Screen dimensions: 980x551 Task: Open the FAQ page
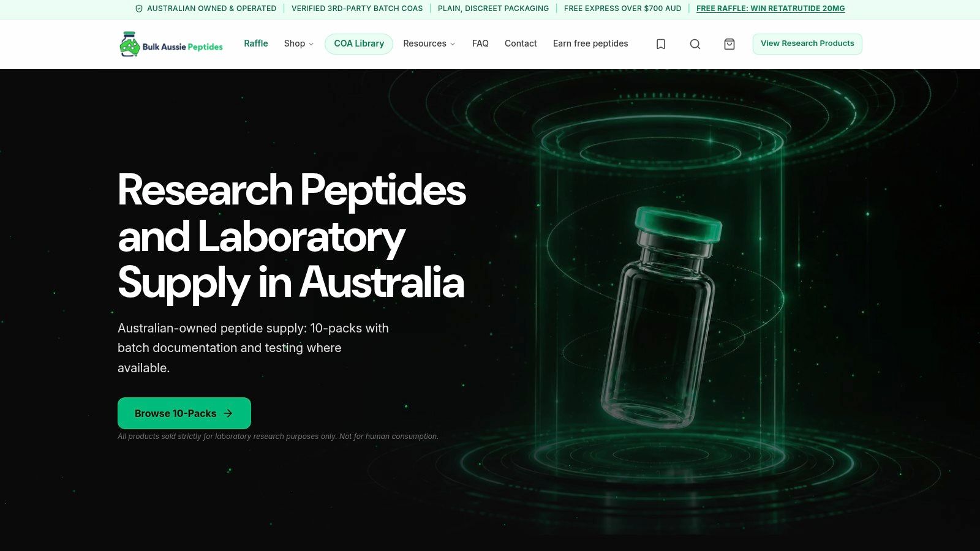click(x=480, y=43)
